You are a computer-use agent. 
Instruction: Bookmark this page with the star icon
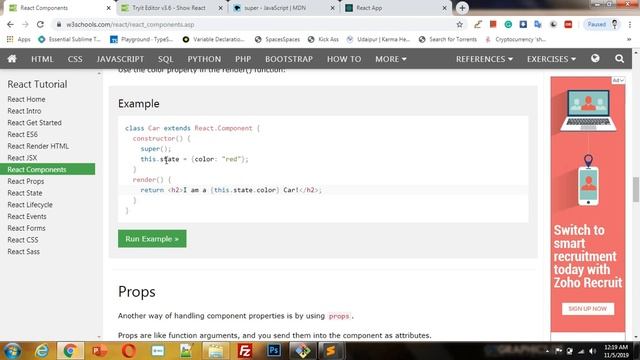(460, 24)
